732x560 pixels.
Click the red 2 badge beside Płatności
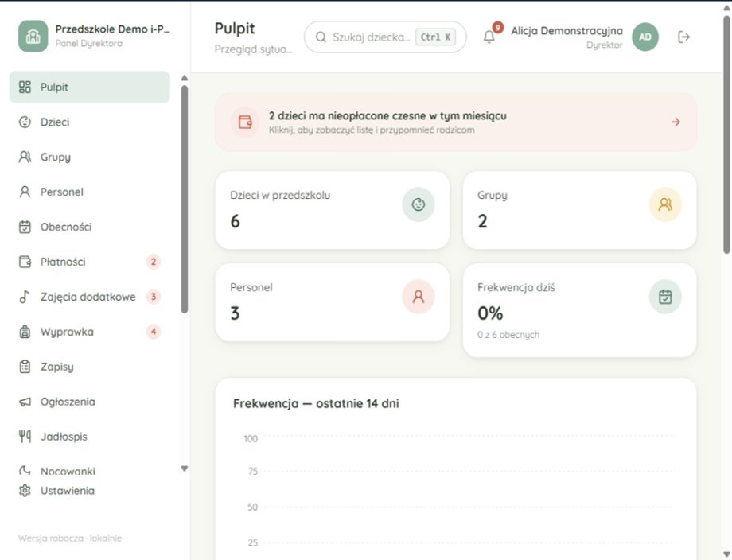[x=153, y=262]
